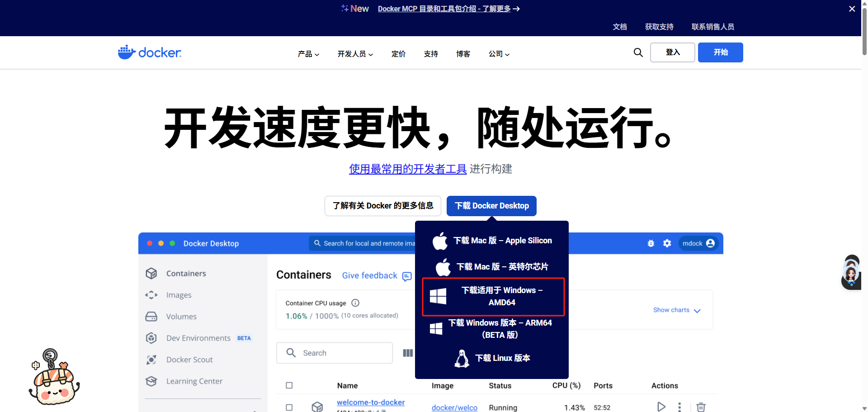Viewport: 868px width, 412px height.
Task: Click the Volumes sidebar drive icon
Action: (x=151, y=317)
